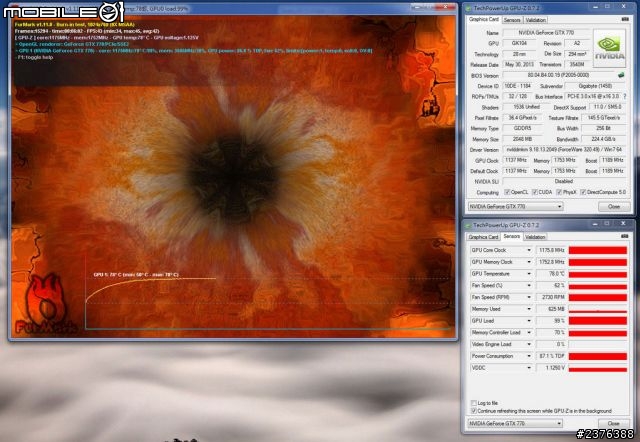Open Validation tab in lower GPU-Z window
The width and height of the screenshot is (640, 442).
[x=535, y=237]
